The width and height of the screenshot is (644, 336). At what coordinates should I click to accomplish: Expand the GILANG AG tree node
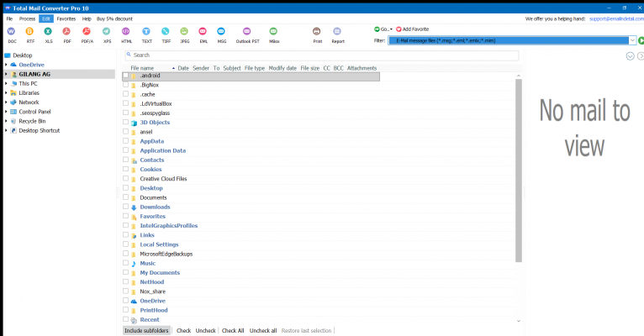[6, 74]
